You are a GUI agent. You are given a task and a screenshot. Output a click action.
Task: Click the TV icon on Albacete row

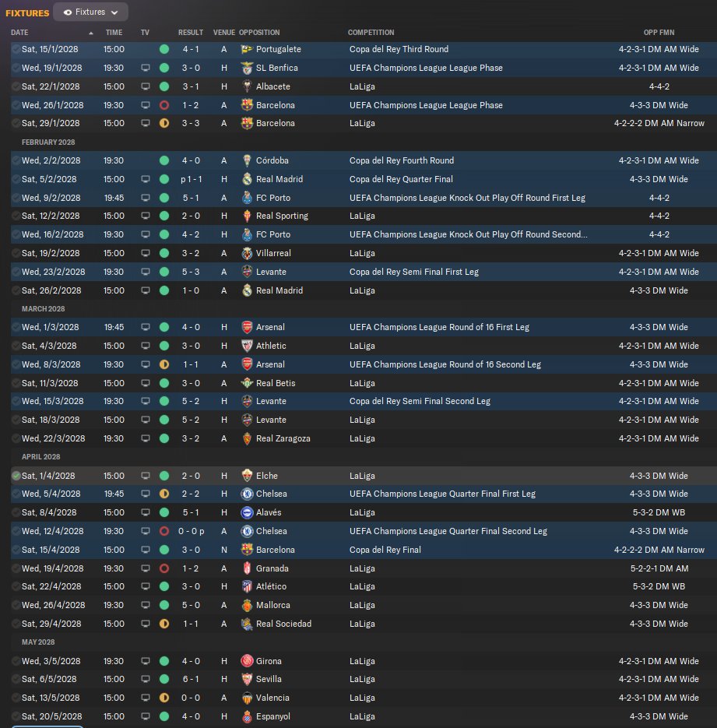[x=146, y=86]
